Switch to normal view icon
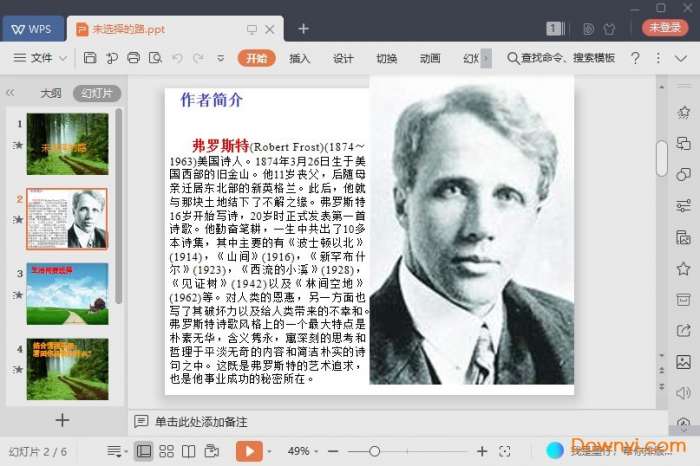 [144, 451]
